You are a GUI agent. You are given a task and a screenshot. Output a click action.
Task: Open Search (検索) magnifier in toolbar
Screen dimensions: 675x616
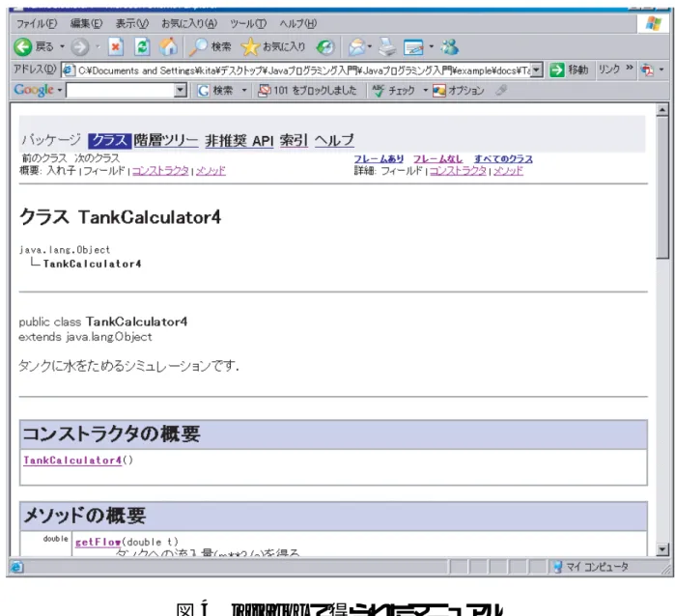(211, 46)
